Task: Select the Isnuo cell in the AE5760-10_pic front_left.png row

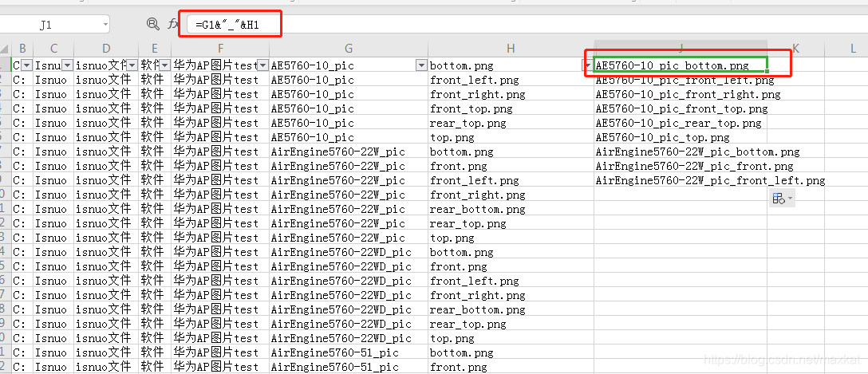Action: pyautogui.click(x=53, y=80)
